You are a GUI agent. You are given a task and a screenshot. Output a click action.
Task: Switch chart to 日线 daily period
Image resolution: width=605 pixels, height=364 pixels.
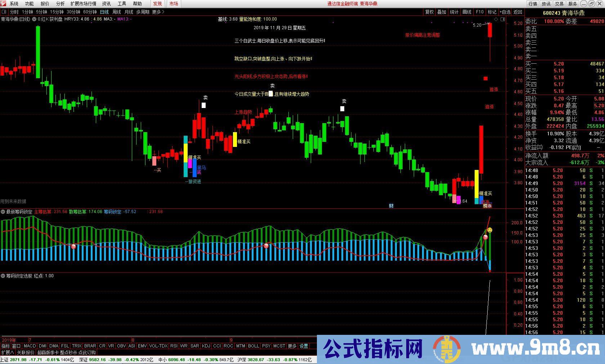(x=104, y=12)
